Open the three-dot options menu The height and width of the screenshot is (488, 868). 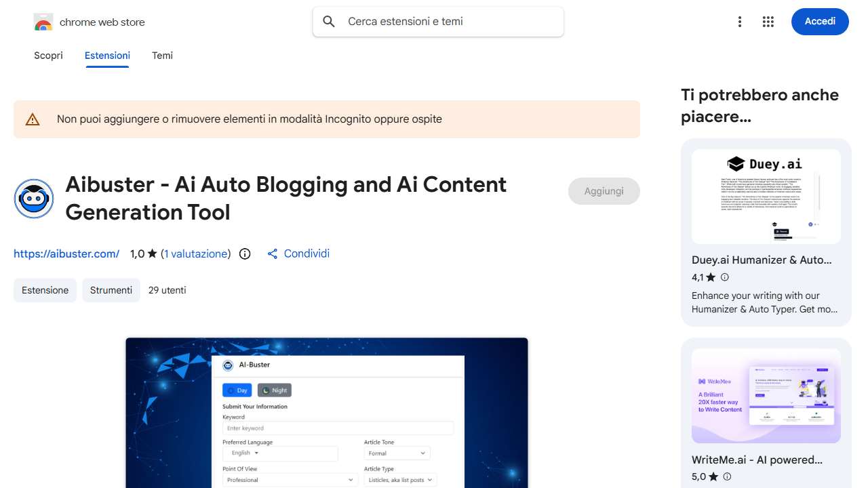coord(740,22)
